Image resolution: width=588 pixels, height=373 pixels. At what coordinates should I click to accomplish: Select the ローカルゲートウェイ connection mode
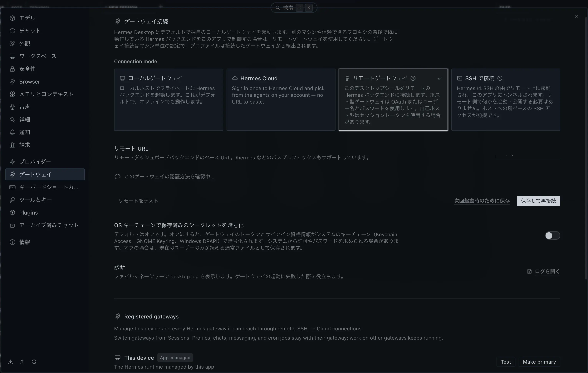(169, 100)
